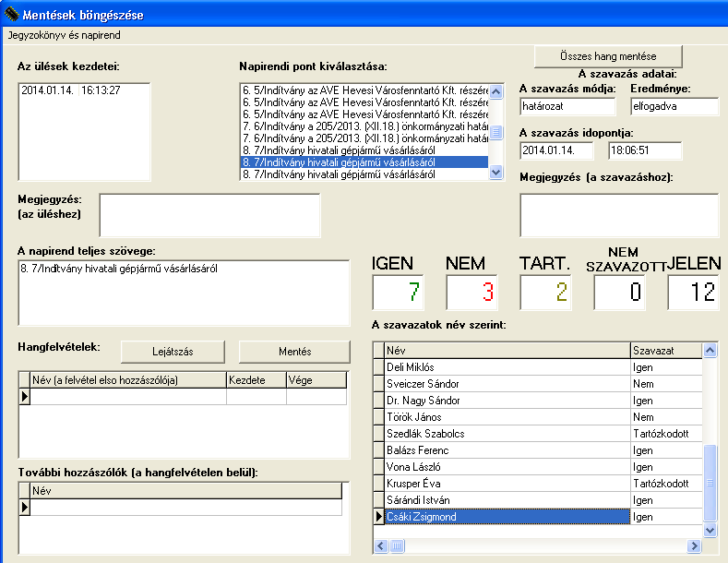Click the Mentések böngészése title bar icon
Image resolution: width=728 pixels, height=563 pixels.
(x=12, y=14)
